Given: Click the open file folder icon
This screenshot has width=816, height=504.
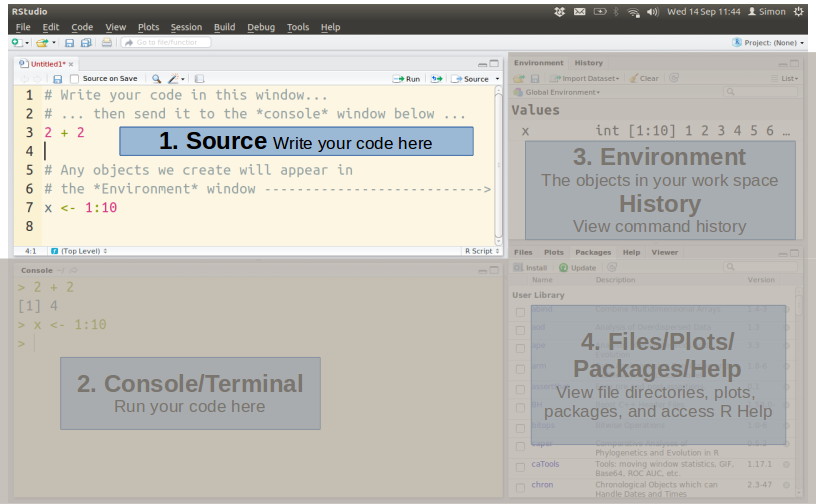Looking at the screenshot, I should [42, 43].
